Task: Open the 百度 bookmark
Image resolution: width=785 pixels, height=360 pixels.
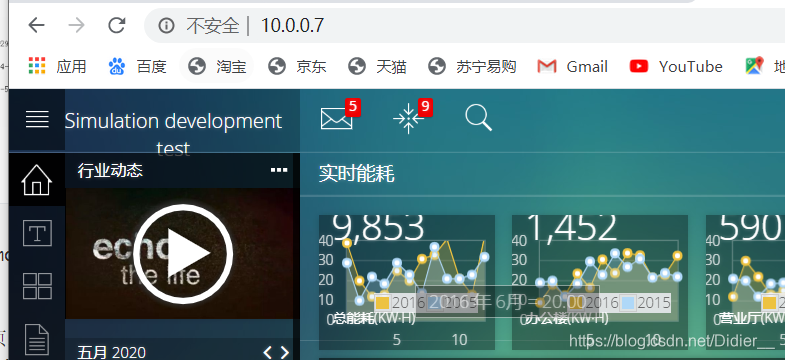Action: pyautogui.click(x=137, y=66)
